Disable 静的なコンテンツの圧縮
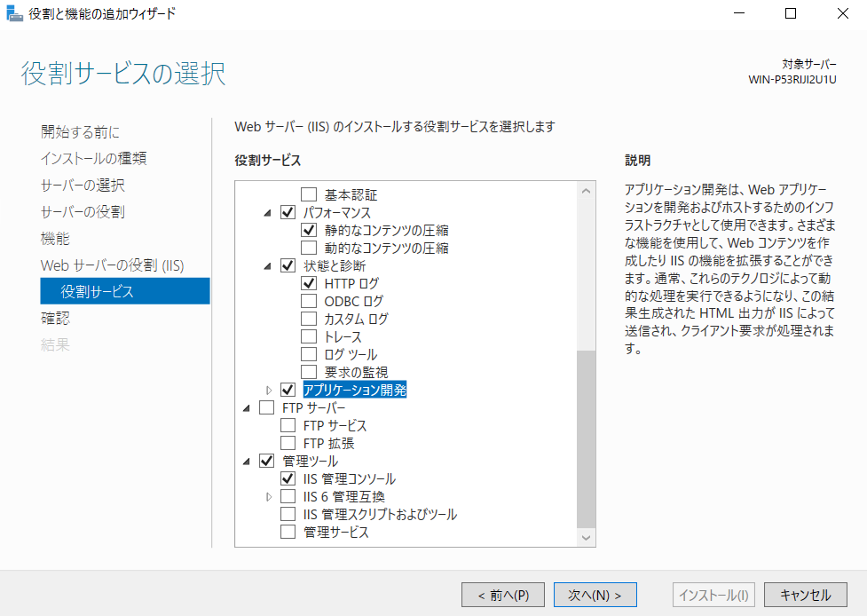Image resolution: width=867 pixels, height=616 pixels. (x=310, y=229)
